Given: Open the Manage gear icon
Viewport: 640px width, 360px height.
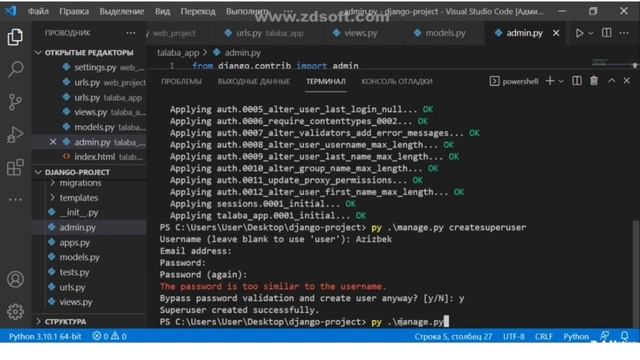Looking at the screenshot, I should point(15,312).
